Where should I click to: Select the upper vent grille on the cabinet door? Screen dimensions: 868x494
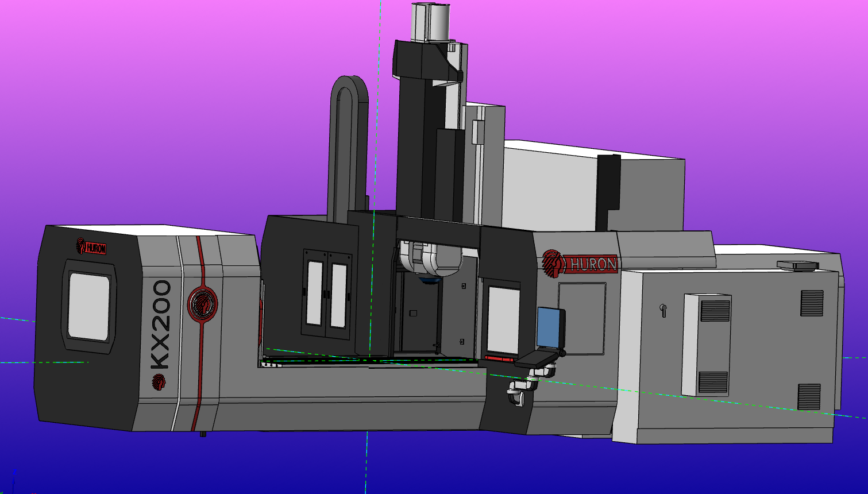[715, 311]
